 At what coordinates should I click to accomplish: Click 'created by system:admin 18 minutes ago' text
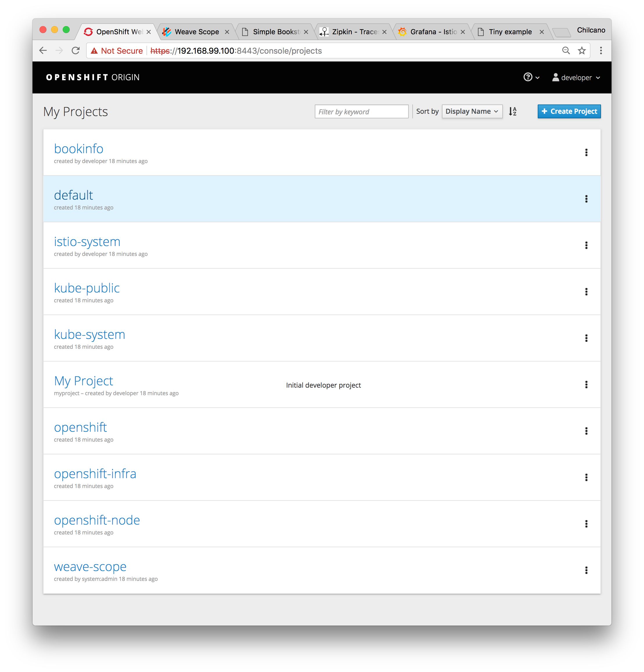106,579
